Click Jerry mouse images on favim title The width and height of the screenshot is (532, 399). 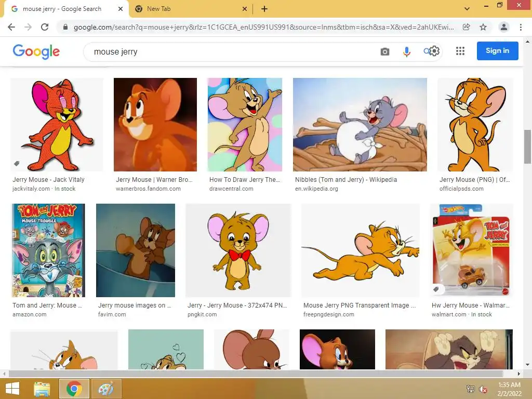135,305
